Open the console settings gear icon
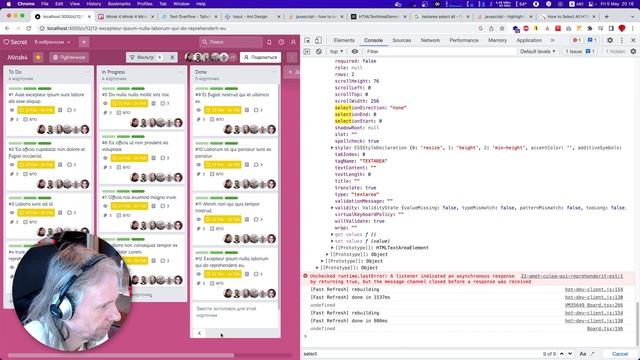 click(x=633, y=51)
